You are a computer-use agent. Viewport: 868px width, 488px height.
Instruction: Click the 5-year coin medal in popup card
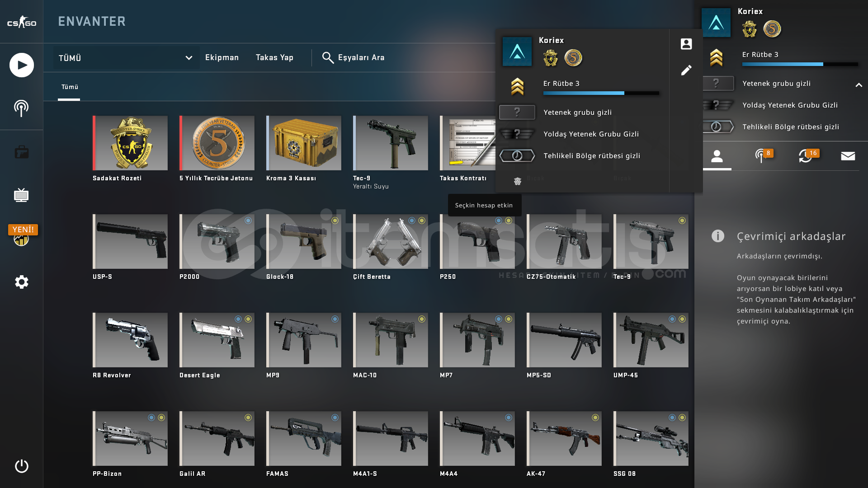(x=573, y=58)
